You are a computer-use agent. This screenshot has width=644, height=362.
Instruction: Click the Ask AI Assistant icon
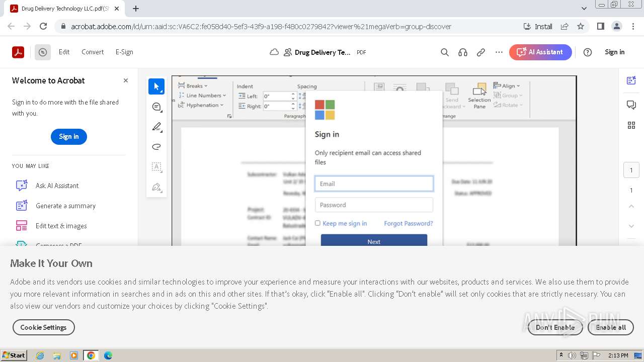(22, 186)
